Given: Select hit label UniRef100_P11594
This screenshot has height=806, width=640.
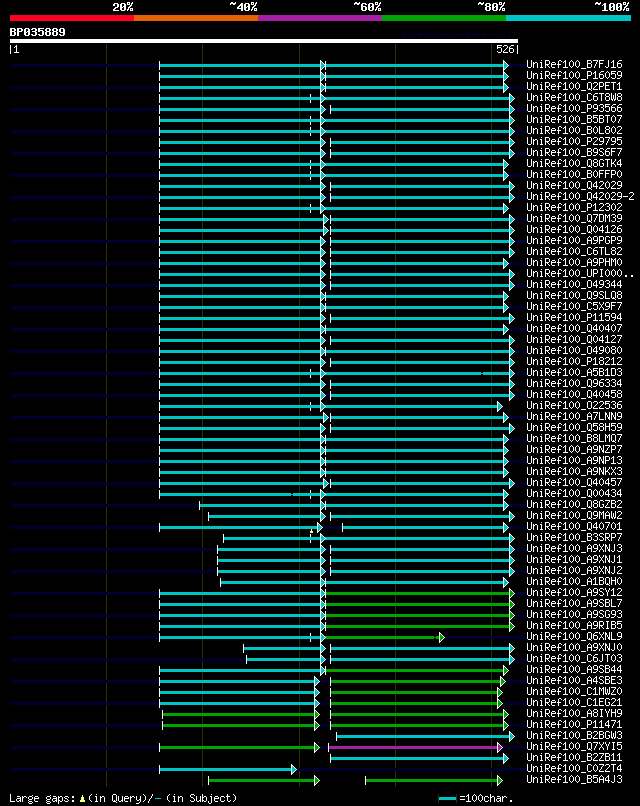Looking at the screenshot, I should click(x=574, y=318).
